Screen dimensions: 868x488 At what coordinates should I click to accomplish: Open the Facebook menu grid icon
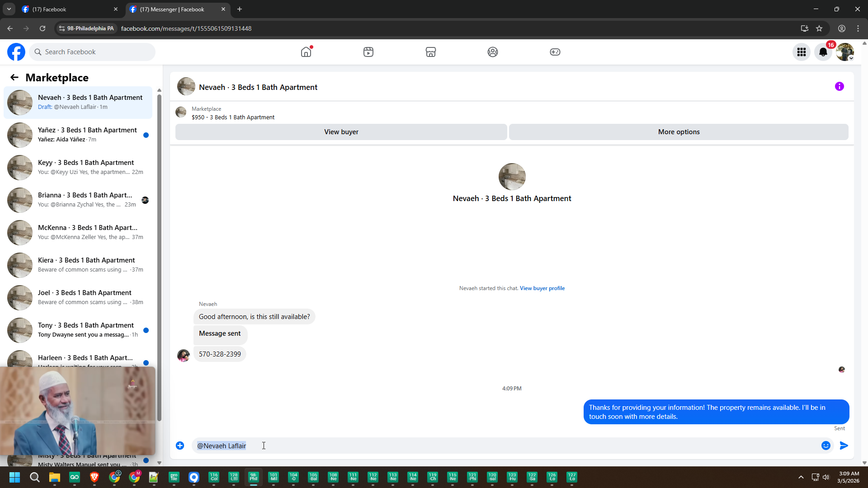(802, 52)
